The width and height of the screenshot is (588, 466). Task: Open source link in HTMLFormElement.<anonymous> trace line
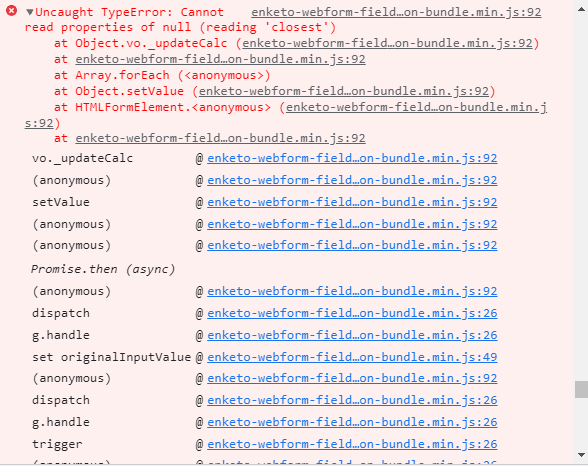click(x=416, y=107)
